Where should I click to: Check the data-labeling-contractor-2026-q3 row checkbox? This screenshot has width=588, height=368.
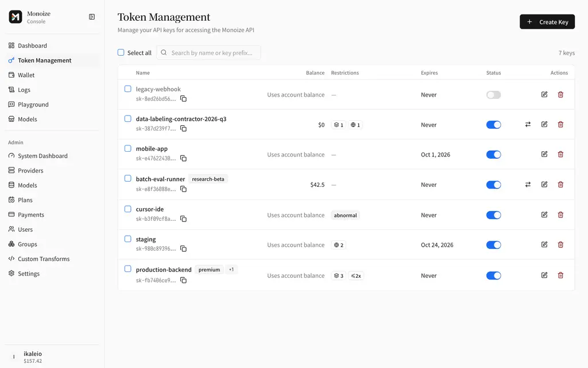pos(128,118)
